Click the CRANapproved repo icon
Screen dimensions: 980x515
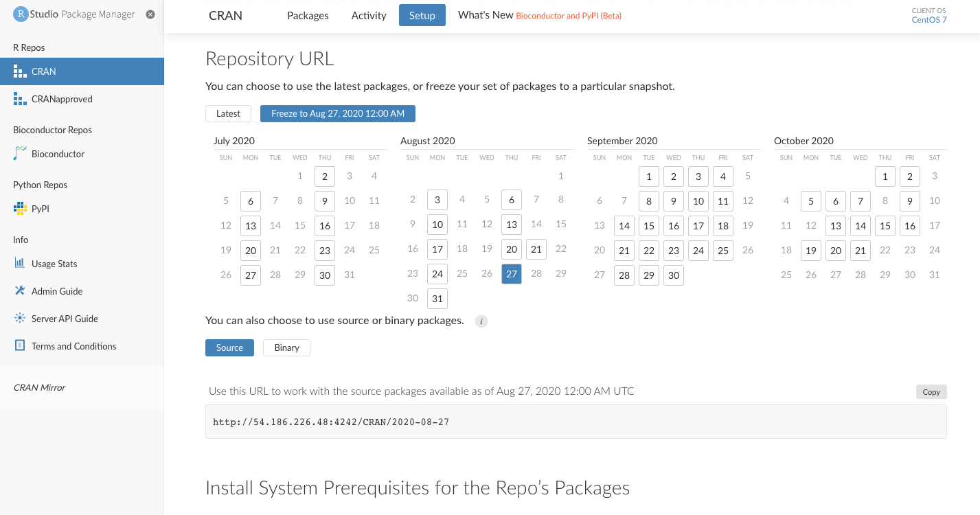point(20,99)
